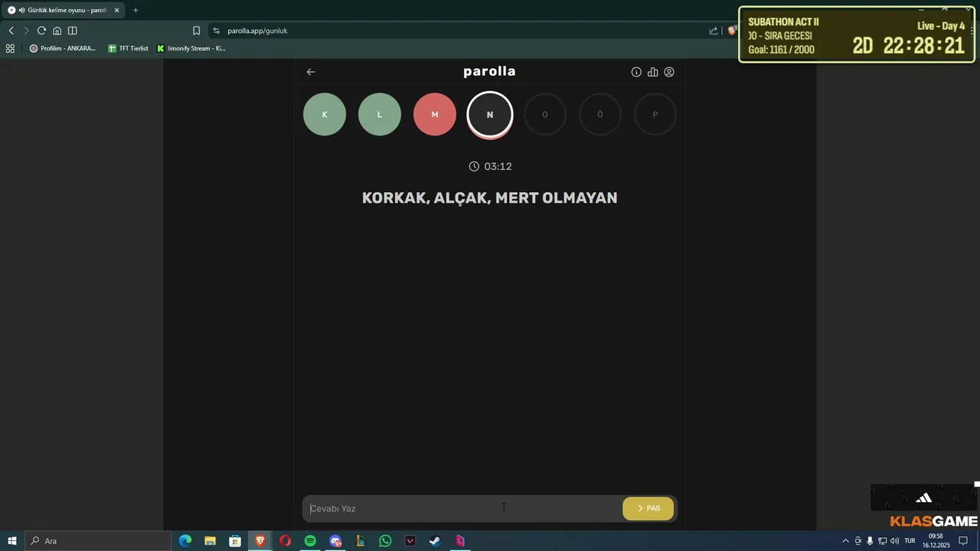
Task: Open the volume control in tray
Action: tap(894, 541)
